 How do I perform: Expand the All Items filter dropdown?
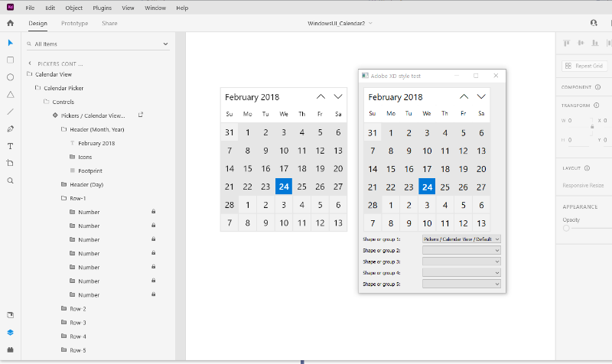[165, 44]
